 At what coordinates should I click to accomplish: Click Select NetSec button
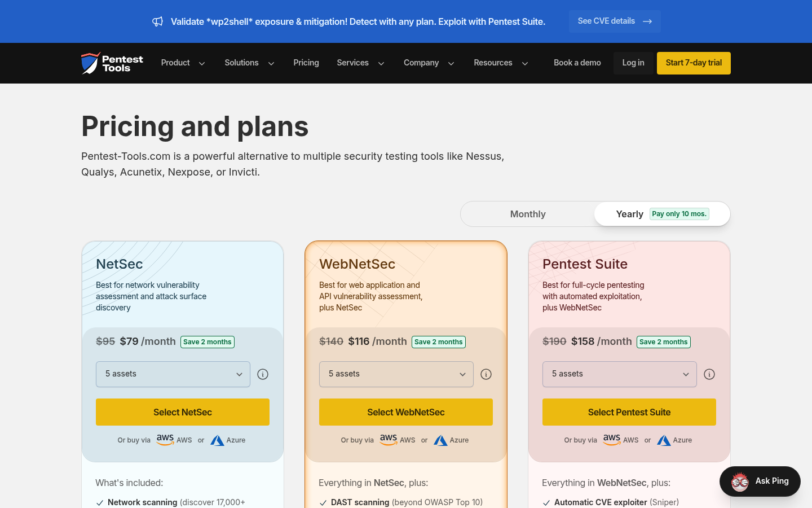coord(183,412)
